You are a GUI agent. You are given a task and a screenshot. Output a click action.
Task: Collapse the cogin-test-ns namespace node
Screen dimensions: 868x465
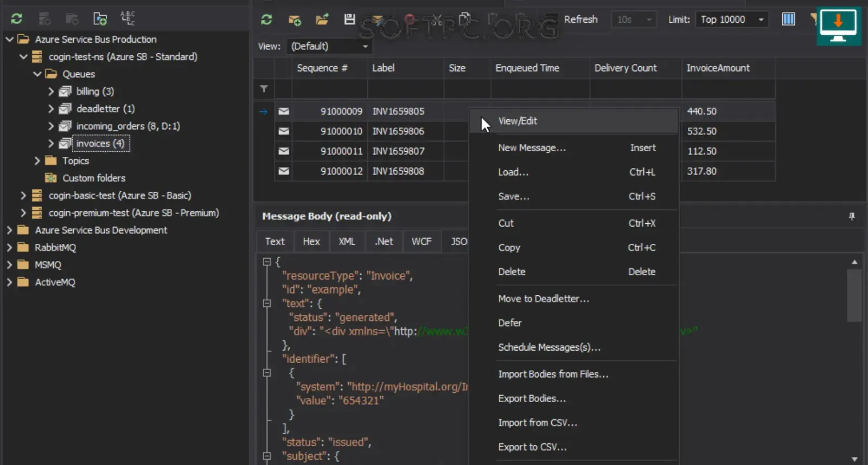[23, 56]
